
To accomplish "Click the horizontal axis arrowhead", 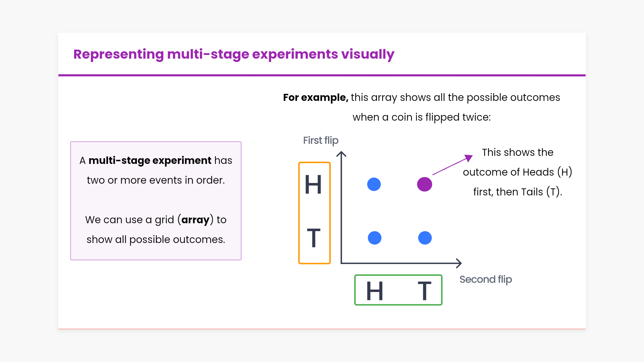I will click(459, 263).
